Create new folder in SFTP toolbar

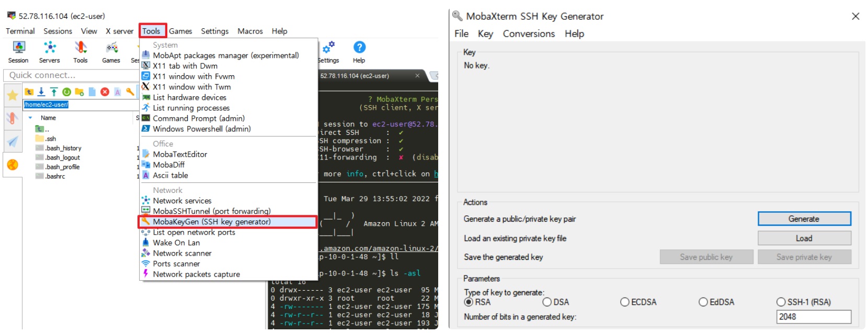point(79,92)
